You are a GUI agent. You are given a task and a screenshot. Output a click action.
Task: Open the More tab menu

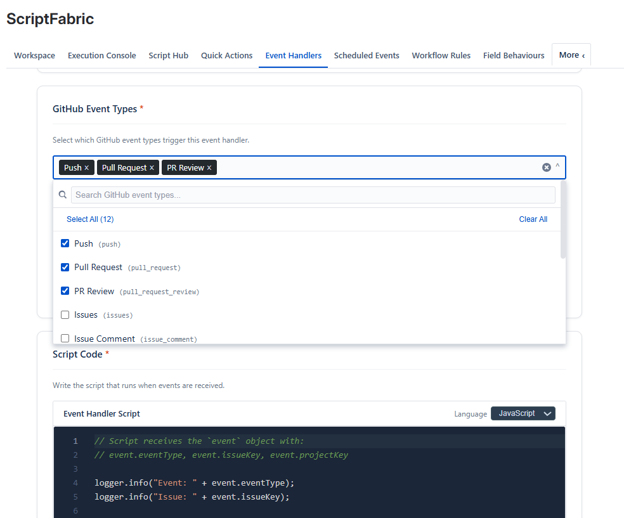(x=571, y=55)
